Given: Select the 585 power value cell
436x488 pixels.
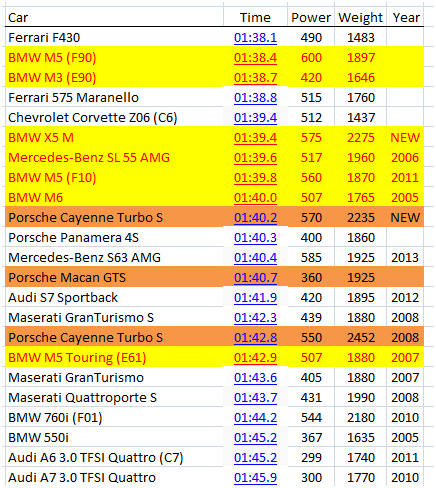Looking at the screenshot, I should click(311, 257).
